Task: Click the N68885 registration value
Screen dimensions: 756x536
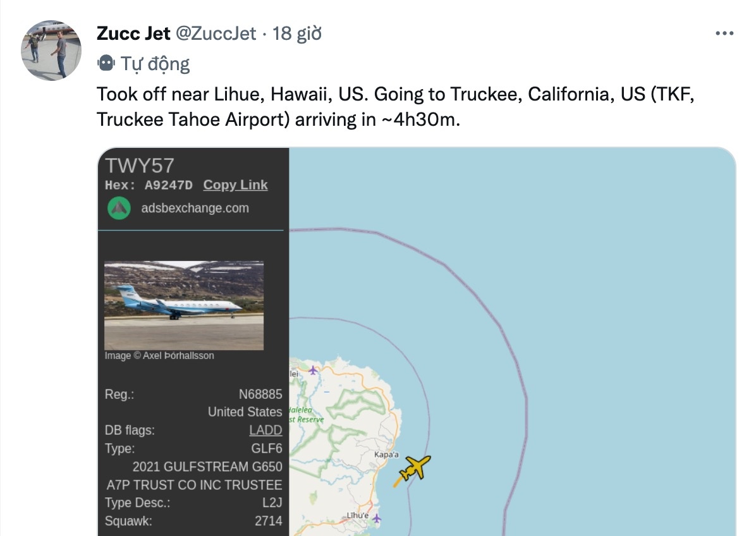Action: coord(260,394)
